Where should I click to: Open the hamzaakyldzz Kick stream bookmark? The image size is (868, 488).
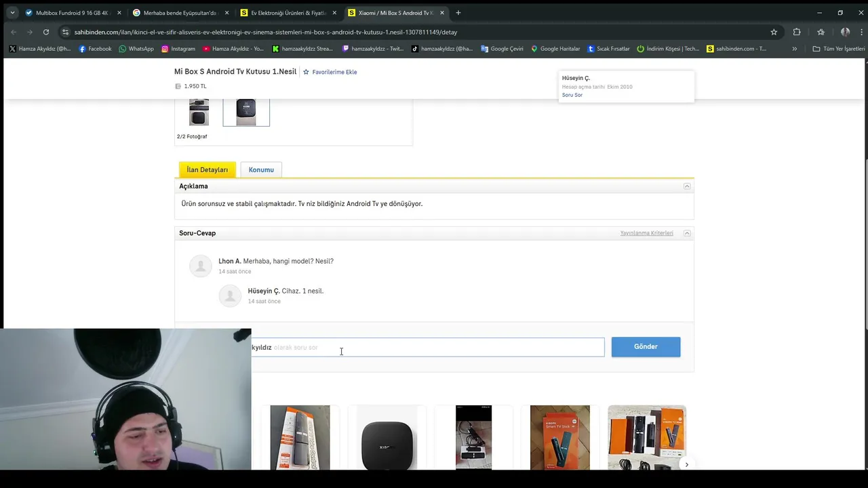tap(302, 49)
